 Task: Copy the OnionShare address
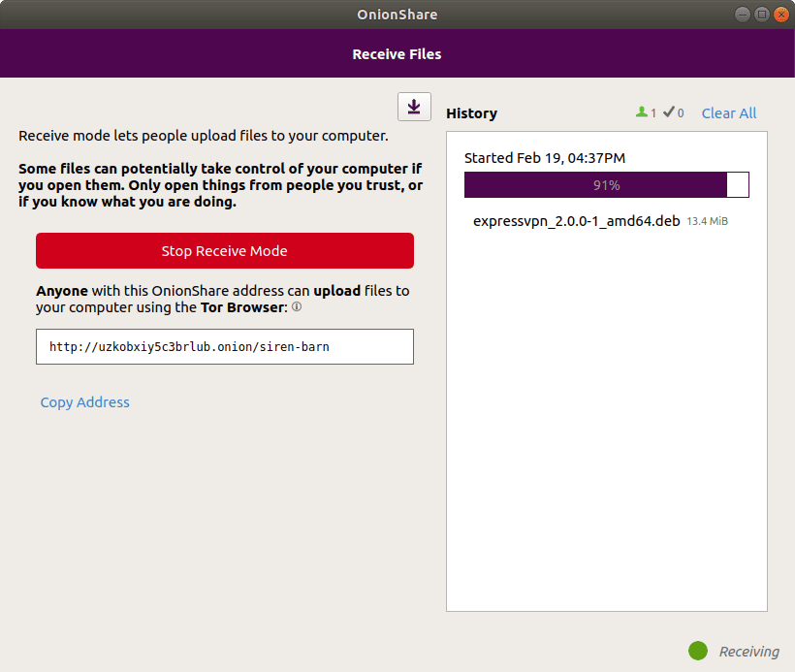[84, 401]
